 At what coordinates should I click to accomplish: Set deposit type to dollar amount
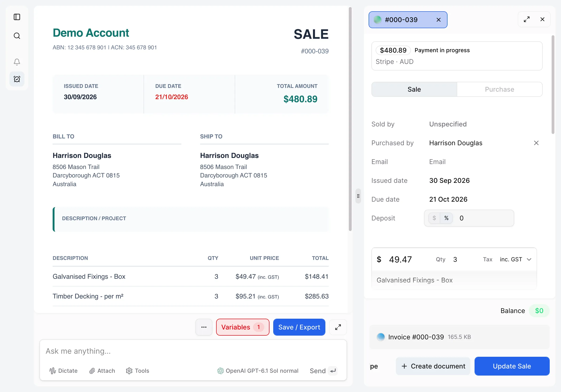pos(434,218)
